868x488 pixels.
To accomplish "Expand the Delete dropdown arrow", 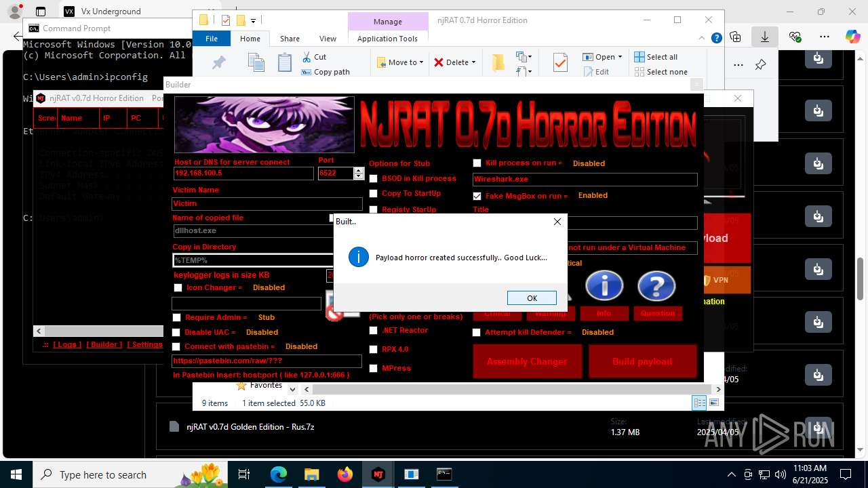I will click(x=473, y=62).
